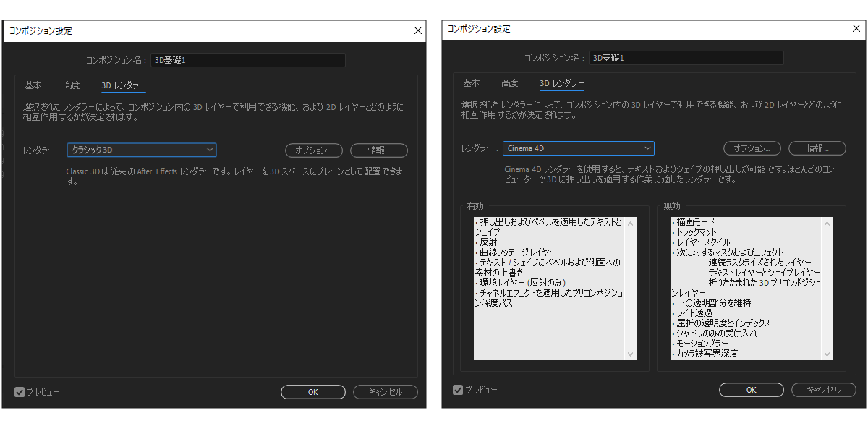Click the up arrow of 有効 list scrollbar
Screen dimensions: 868x434
coord(631,223)
